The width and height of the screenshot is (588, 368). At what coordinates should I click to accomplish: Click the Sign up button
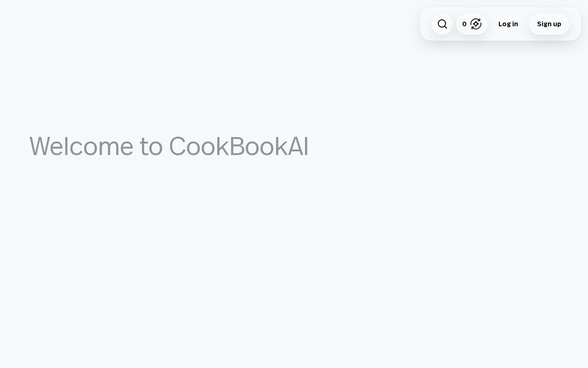click(x=549, y=24)
